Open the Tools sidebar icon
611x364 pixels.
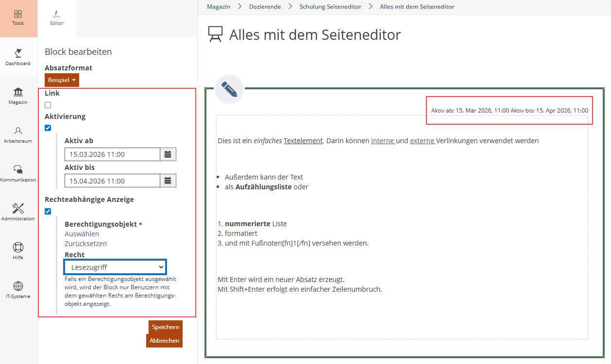[18, 18]
